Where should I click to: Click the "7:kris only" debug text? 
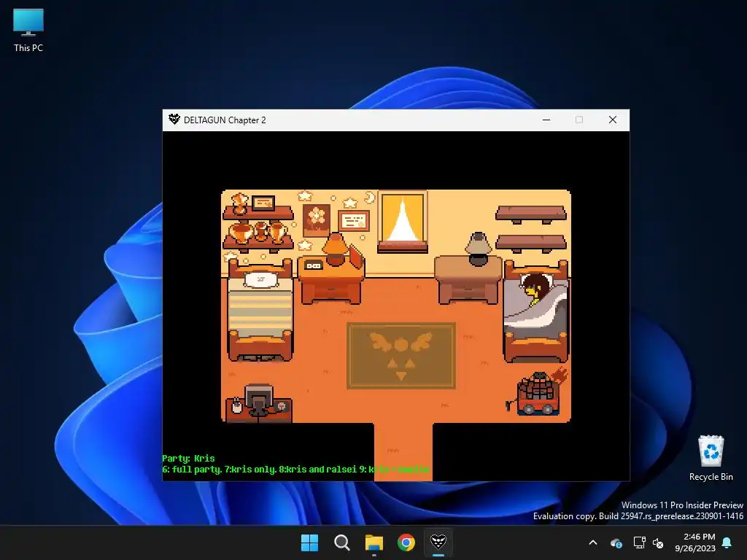pos(250,470)
